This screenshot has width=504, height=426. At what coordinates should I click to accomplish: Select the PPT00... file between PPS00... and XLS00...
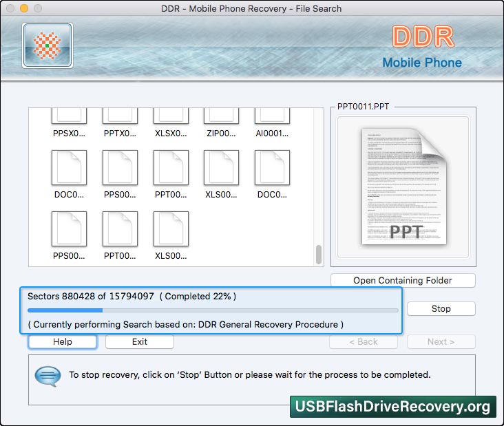pyautogui.click(x=171, y=167)
